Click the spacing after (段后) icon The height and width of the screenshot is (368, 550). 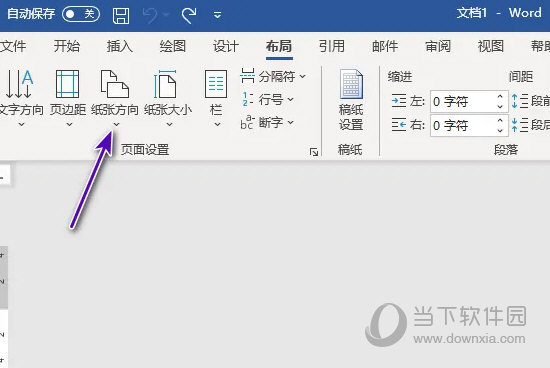tap(520, 125)
